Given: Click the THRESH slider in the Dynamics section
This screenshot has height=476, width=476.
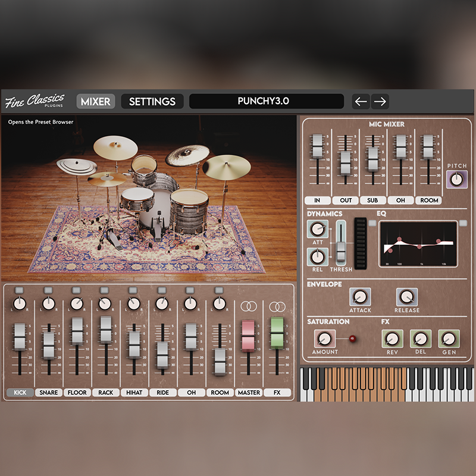Looking at the screenshot, I should 340,250.
